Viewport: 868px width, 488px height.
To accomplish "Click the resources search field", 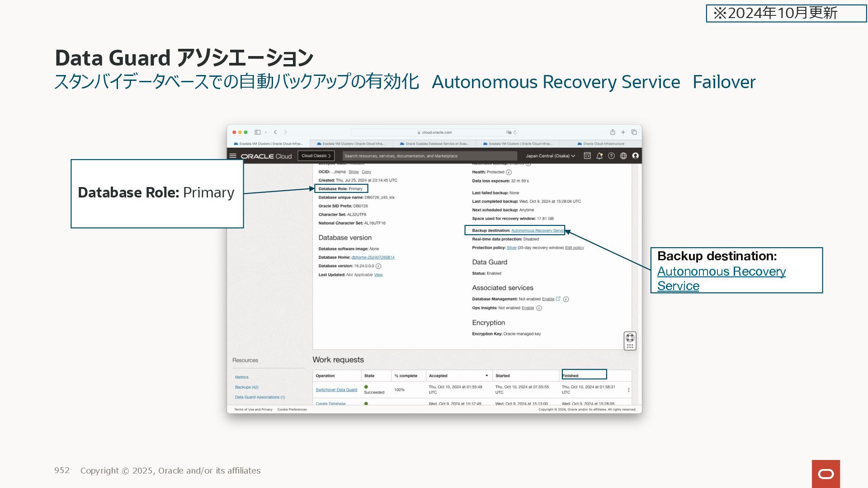I will click(x=429, y=156).
